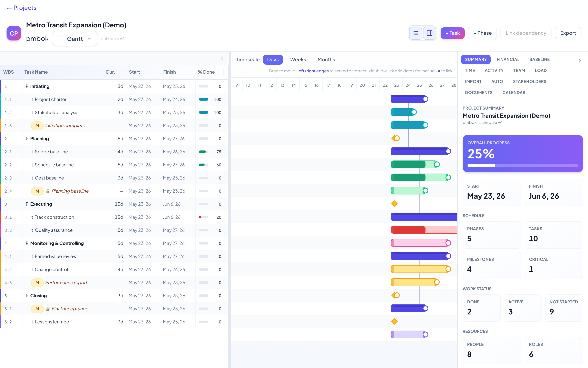Open the FINANCIAL tab
This screenshot has height=368, width=588.
pyautogui.click(x=508, y=59)
